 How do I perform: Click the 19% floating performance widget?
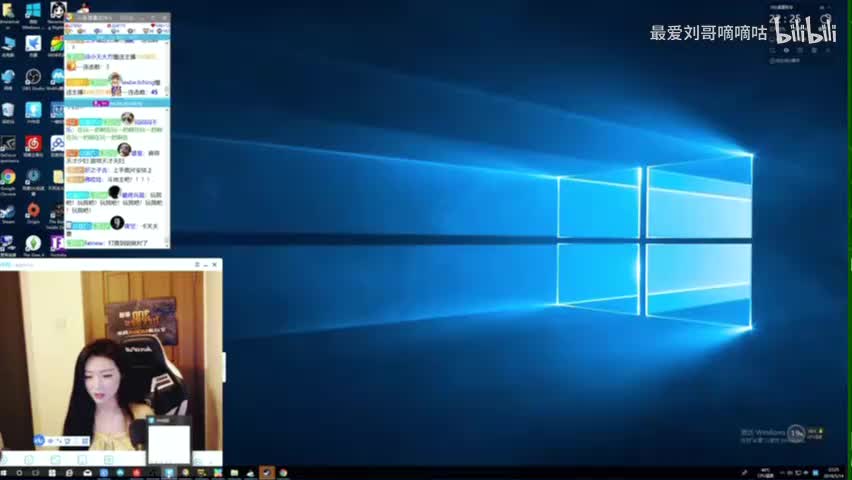coord(796,433)
